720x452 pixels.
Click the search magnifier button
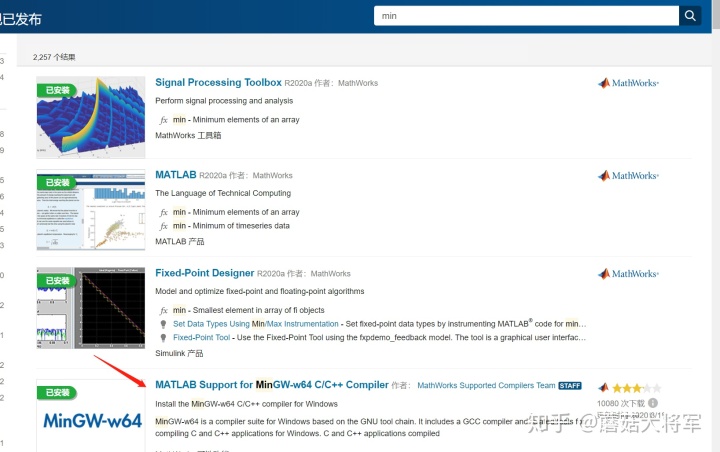click(690, 16)
